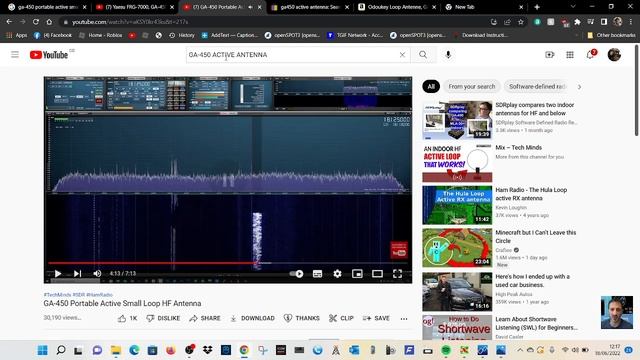Open 'Minecraft but I Can't Leave this Circle'

[x=536, y=237]
